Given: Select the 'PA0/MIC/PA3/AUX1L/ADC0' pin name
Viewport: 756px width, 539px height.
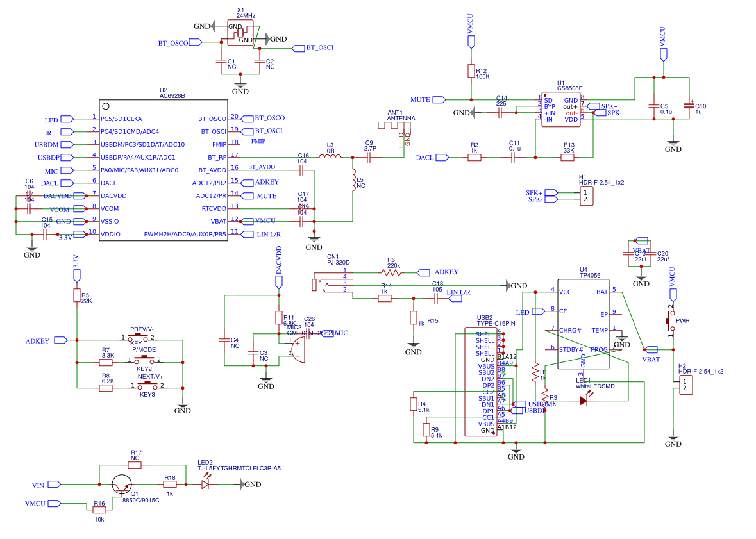Looking at the screenshot, I should (x=139, y=170).
